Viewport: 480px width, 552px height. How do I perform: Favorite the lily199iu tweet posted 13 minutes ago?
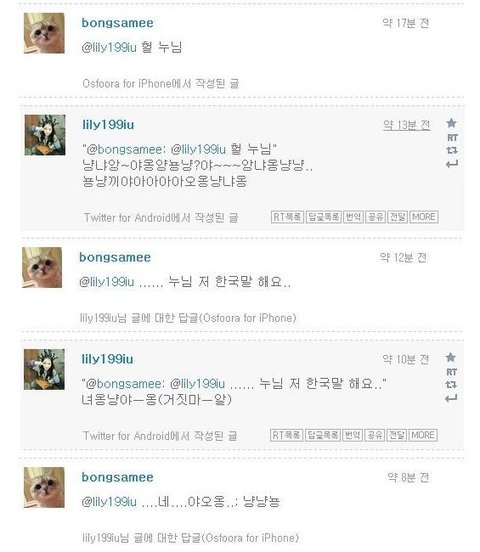coord(451,123)
